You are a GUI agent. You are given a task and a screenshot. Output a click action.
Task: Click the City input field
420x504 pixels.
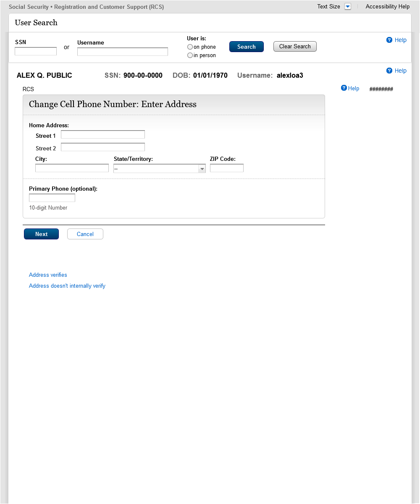[72, 168]
